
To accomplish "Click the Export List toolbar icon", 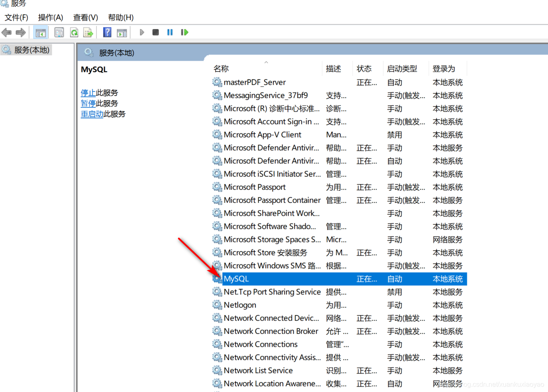I will click(88, 32).
